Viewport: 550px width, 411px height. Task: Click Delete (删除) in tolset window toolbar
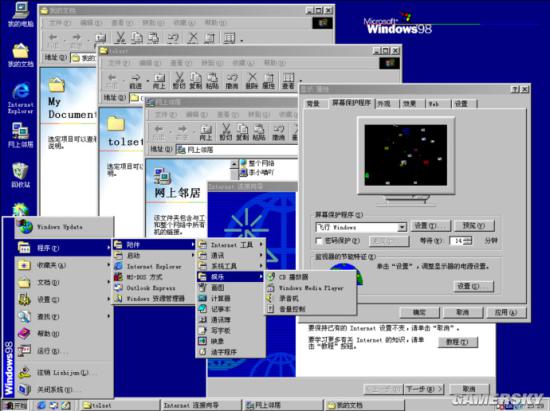point(252,81)
